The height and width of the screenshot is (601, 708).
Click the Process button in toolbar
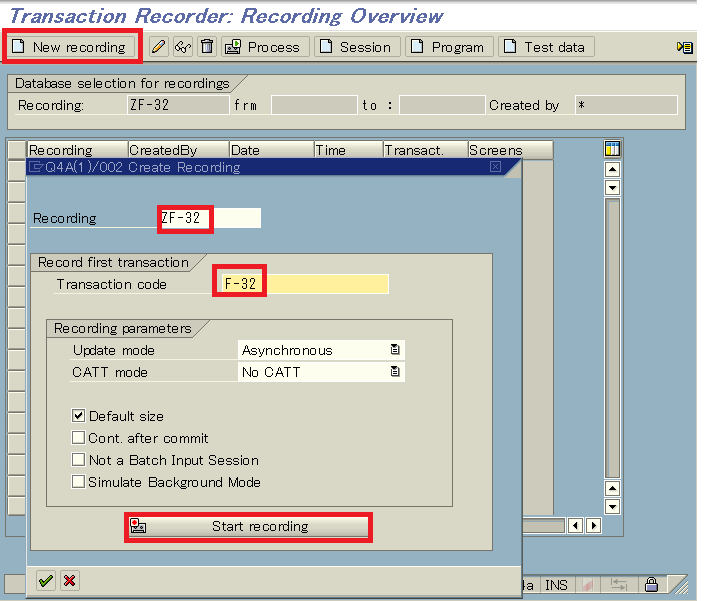point(265,47)
